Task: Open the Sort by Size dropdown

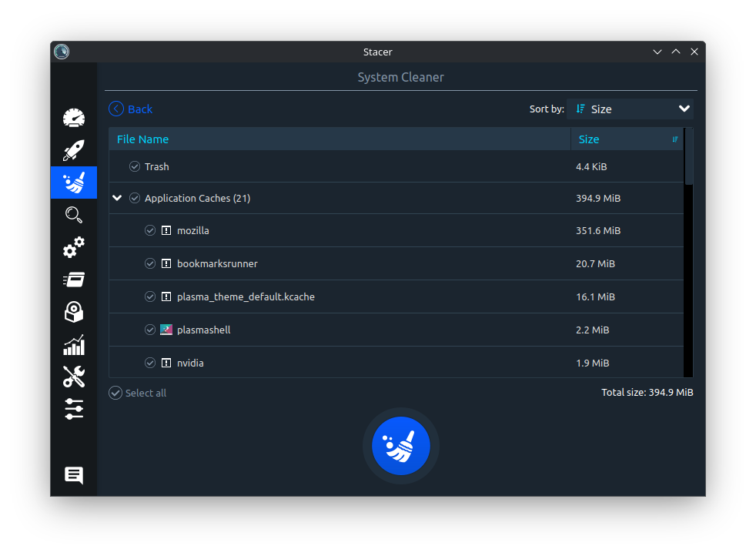Action: (630, 109)
